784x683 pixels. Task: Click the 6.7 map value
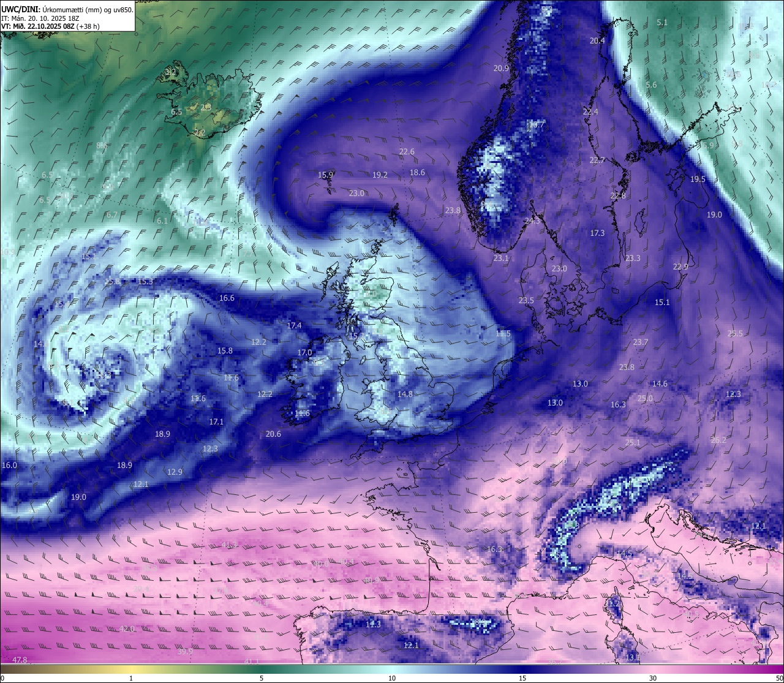pyautogui.click(x=111, y=215)
